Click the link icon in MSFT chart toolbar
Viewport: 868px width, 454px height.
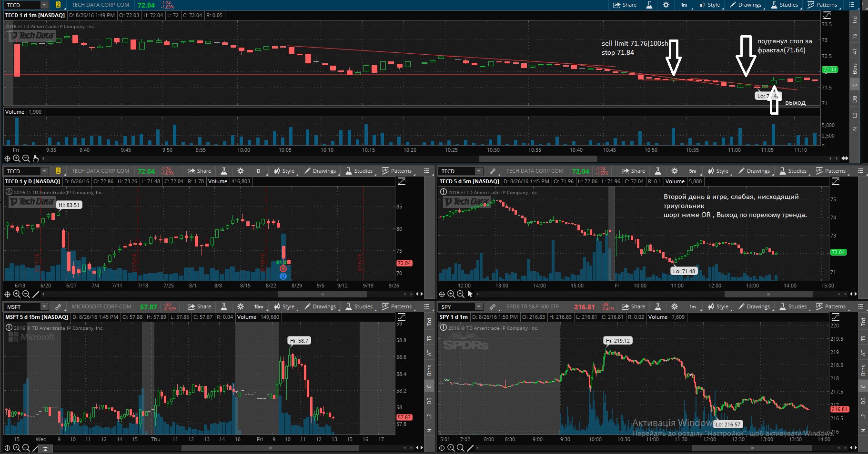tap(58, 306)
